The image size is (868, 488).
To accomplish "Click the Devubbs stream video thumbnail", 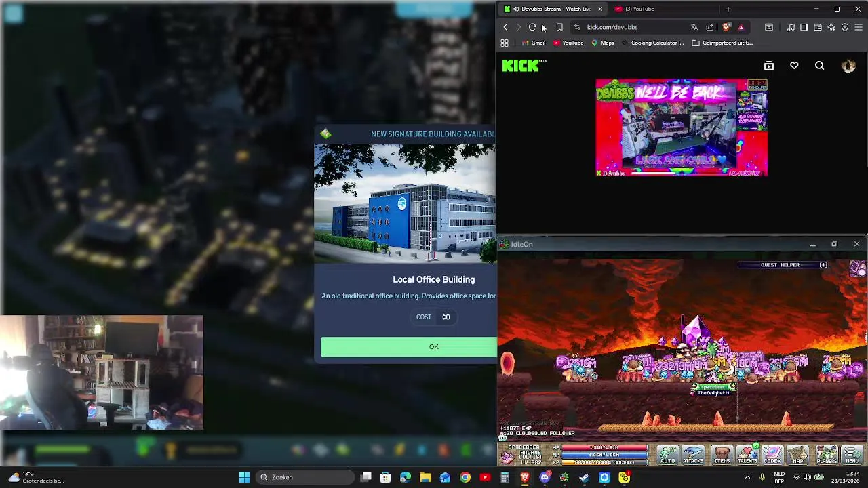I will tap(682, 127).
